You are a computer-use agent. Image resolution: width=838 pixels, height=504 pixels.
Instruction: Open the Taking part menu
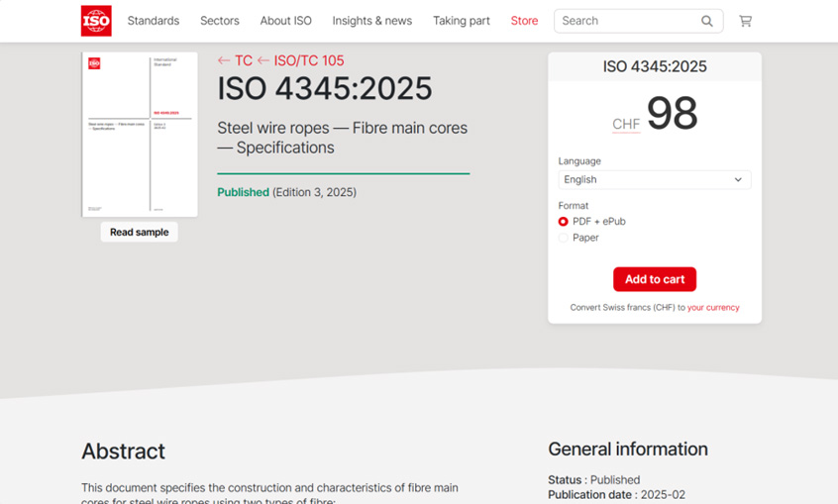click(462, 21)
